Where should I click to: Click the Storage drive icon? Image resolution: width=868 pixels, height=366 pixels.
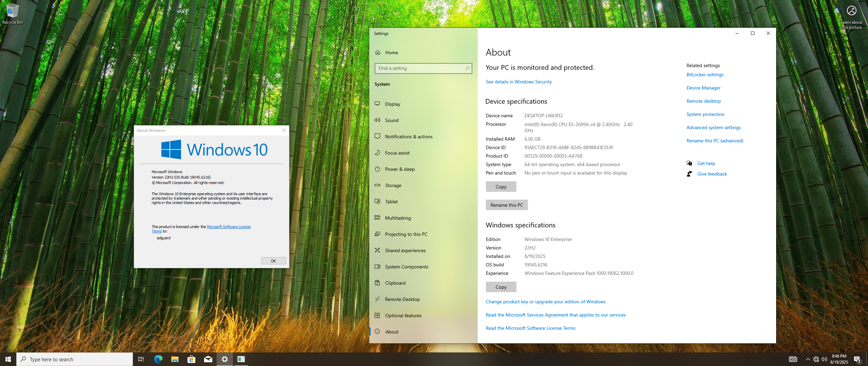pos(377,185)
